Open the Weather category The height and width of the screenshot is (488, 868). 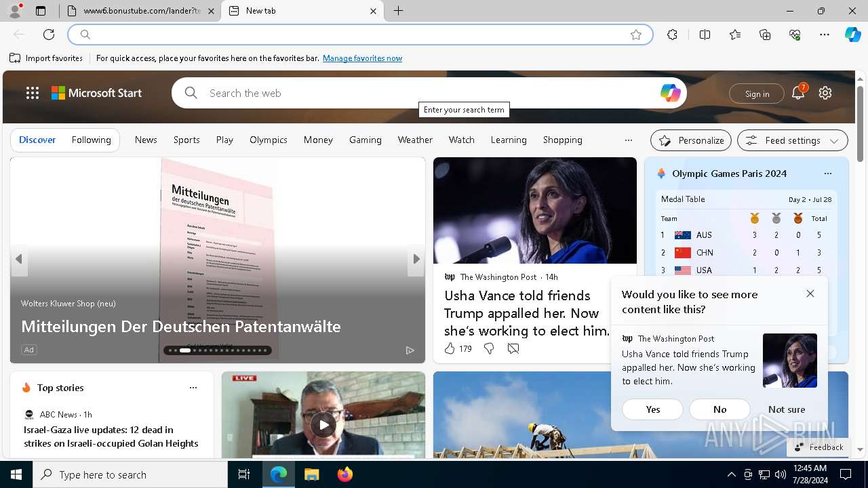[x=415, y=140]
